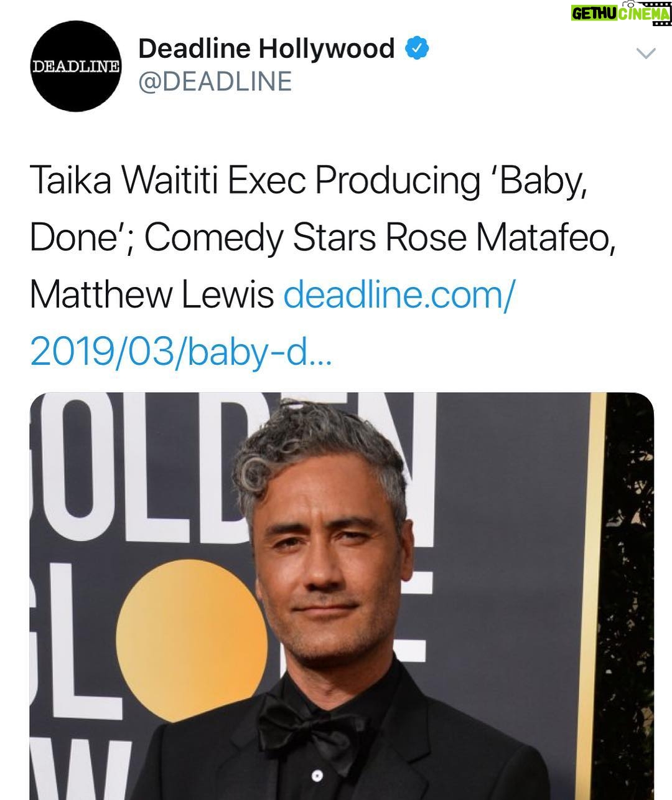This screenshot has width=672, height=800.
Task: Open the blue deadline.com/ link text
Action: (398, 294)
